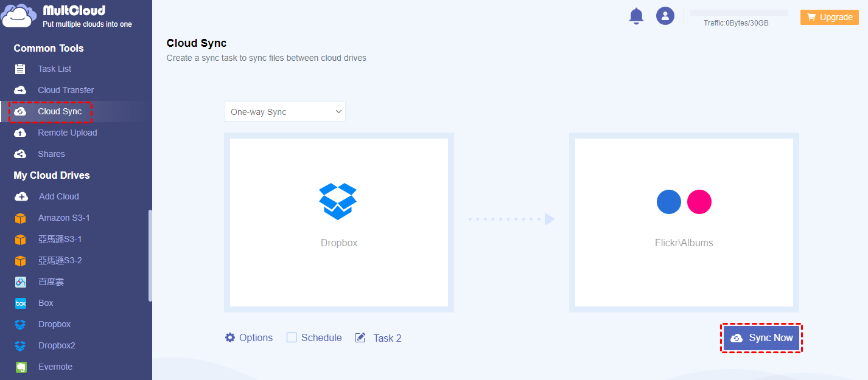Open the Box drive entry
Viewport: 868px width, 380px height.
pos(46,303)
